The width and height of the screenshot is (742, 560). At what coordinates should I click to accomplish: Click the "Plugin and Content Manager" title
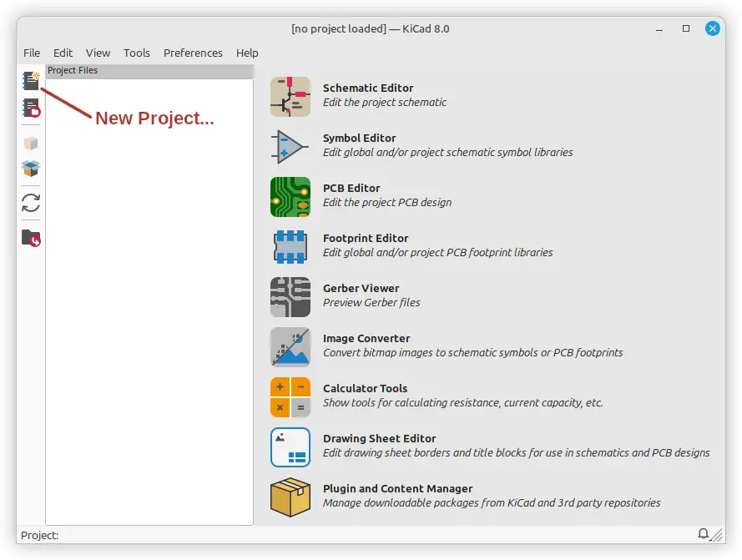click(398, 488)
